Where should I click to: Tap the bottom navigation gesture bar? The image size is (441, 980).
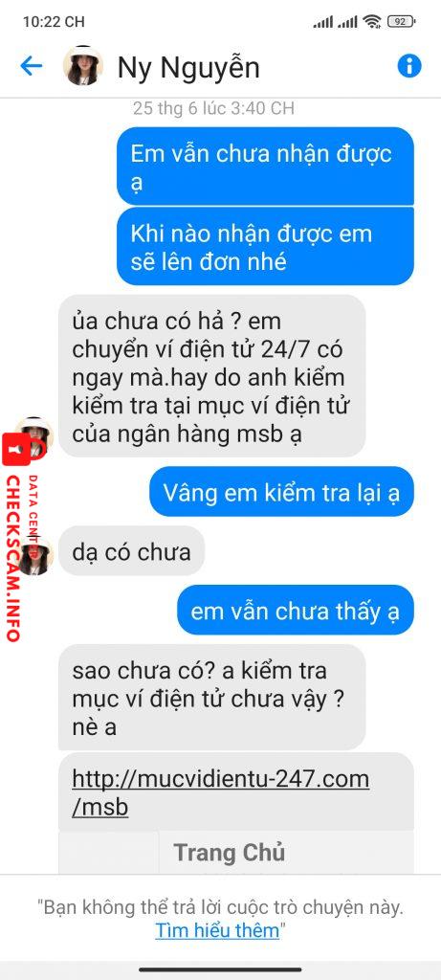coord(220,969)
